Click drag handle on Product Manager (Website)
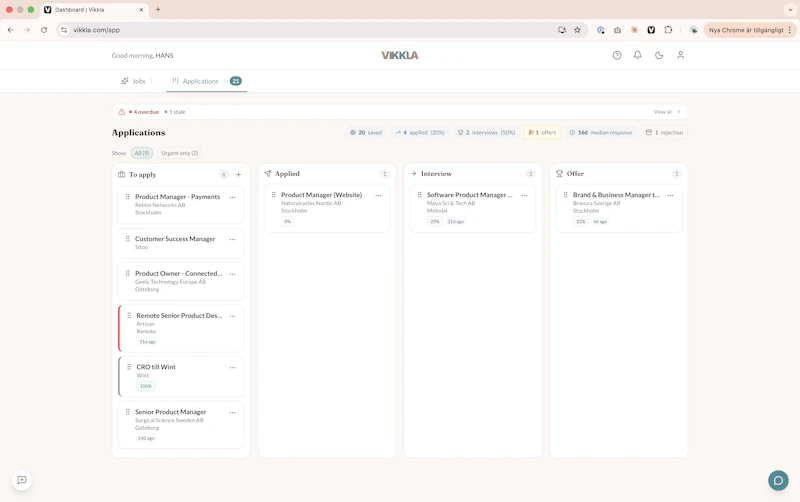The height and width of the screenshot is (502, 800). tap(273, 195)
